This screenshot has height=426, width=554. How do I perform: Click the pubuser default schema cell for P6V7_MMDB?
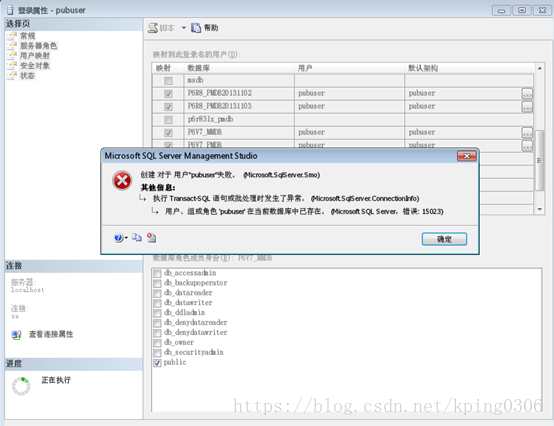463,132
